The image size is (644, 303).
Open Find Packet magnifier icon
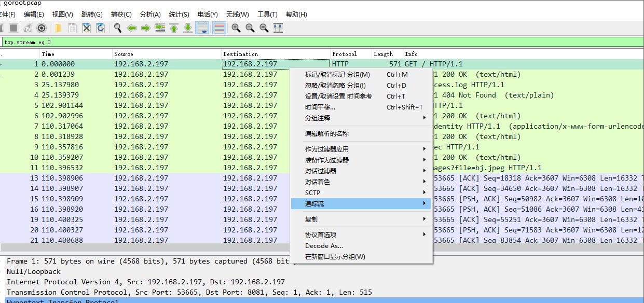pyautogui.click(x=118, y=28)
